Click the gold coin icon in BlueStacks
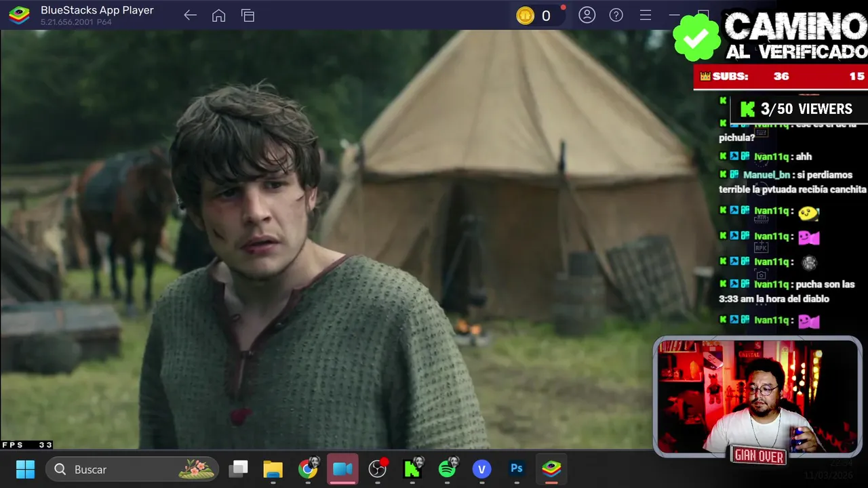This screenshot has height=488, width=868. (x=525, y=16)
